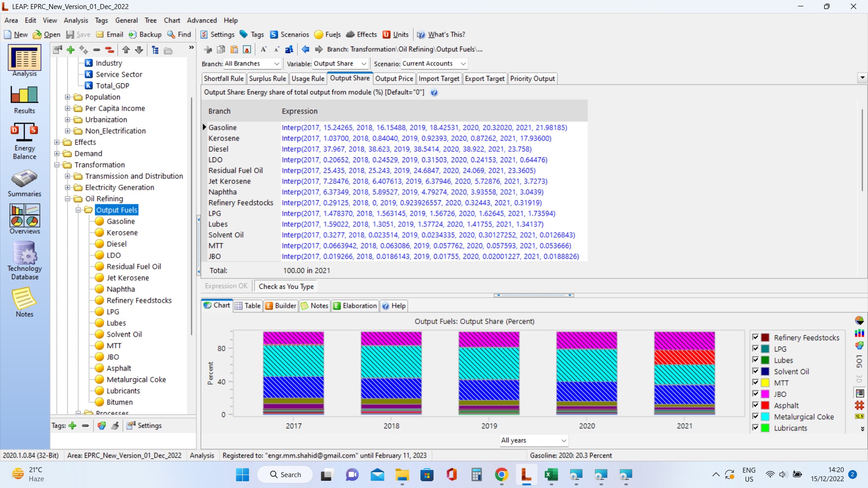
Task: Click the Asphalt red legend swatch
Action: [765, 405]
